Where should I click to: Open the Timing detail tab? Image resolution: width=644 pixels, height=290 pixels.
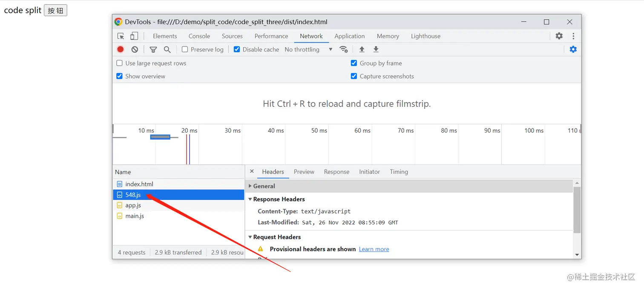click(x=399, y=172)
